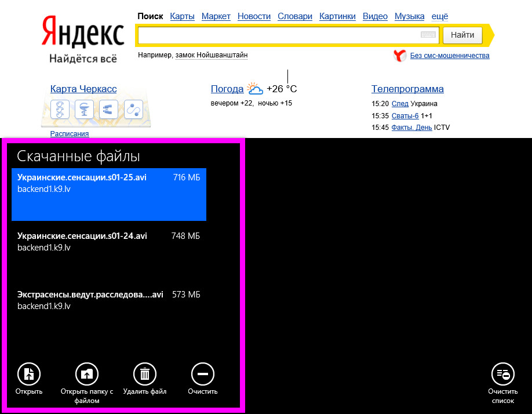Click the Удалить файл trash icon
Viewport: 532px width, 414px height.
pos(145,374)
